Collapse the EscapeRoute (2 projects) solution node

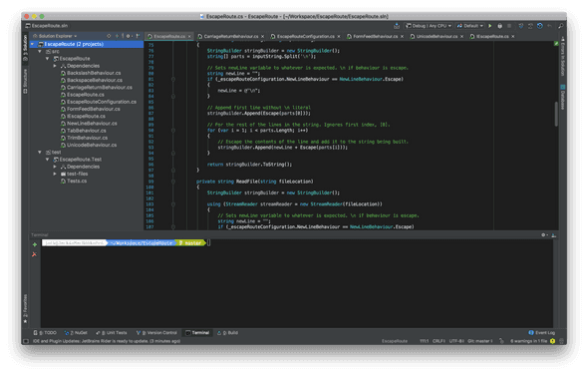pos(33,44)
